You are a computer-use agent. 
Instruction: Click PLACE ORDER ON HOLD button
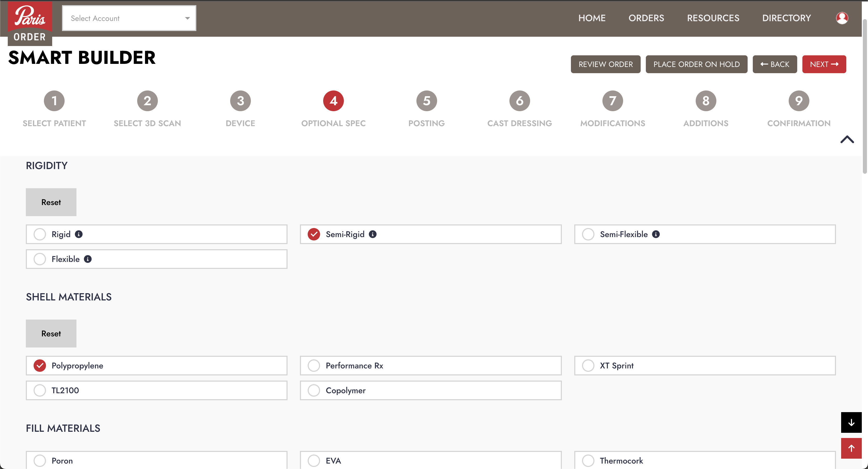(x=696, y=64)
